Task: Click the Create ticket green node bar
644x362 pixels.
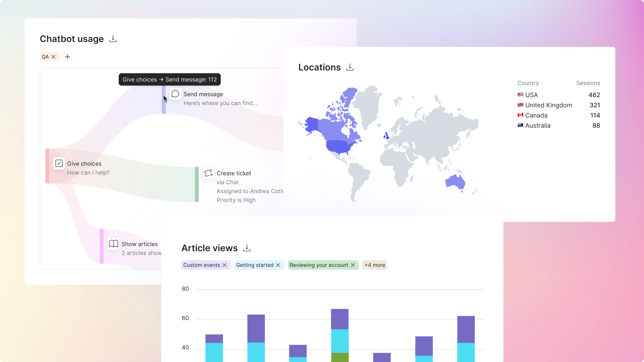Action: (197, 184)
